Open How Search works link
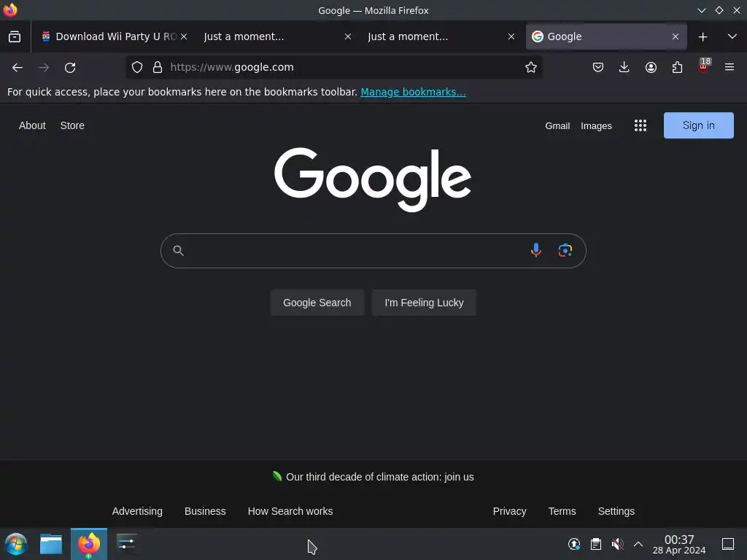 click(290, 511)
